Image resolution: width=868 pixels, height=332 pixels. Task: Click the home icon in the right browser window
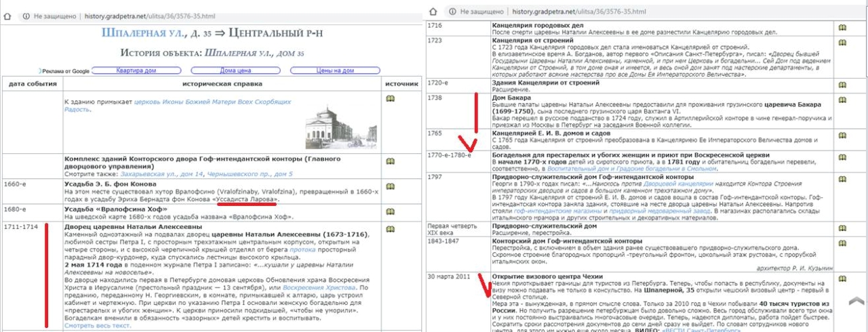point(433,12)
